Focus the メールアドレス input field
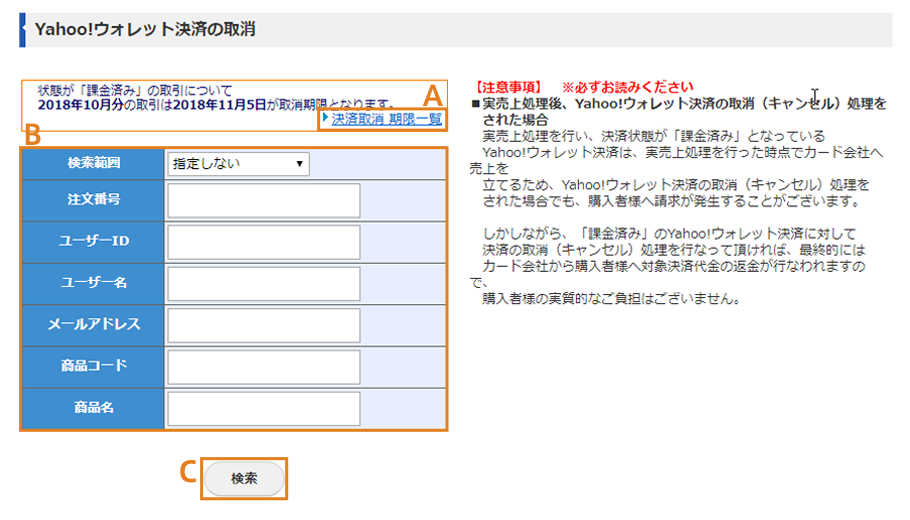 (x=264, y=326)
